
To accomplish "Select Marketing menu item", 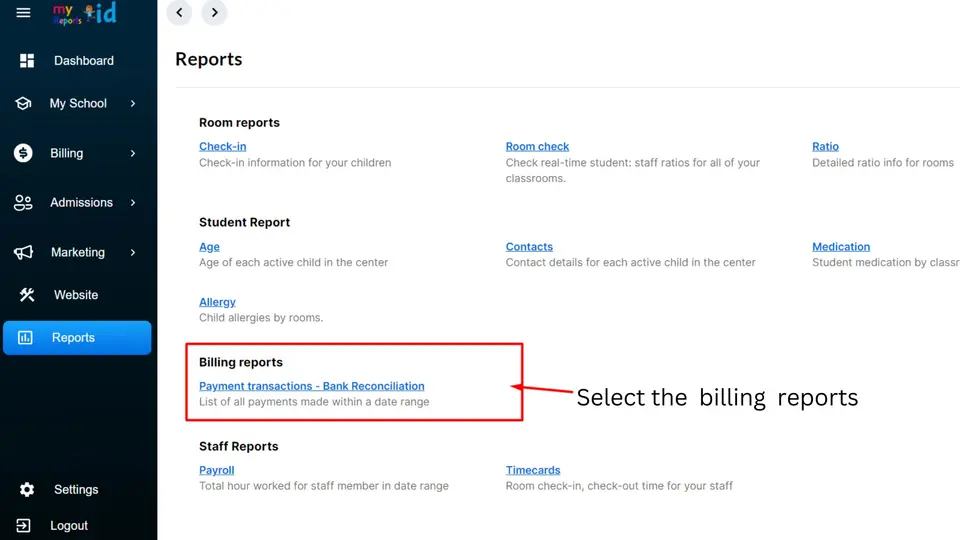I will (77, 252).
